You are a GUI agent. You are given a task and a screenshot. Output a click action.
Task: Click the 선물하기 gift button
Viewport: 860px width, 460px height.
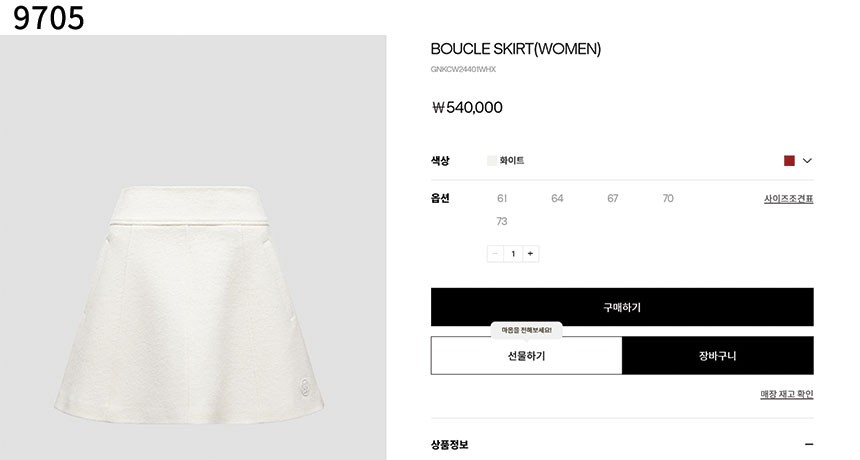tap(527, 356)
